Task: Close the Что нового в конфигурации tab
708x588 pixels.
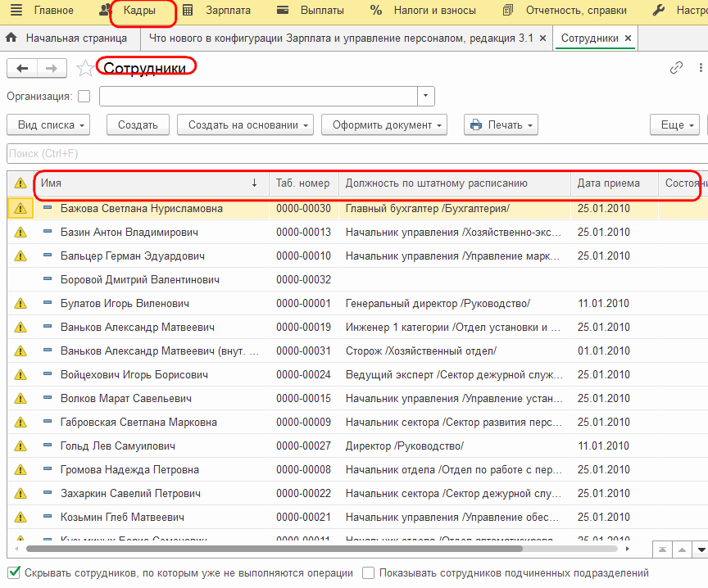Action: point(542,38)
